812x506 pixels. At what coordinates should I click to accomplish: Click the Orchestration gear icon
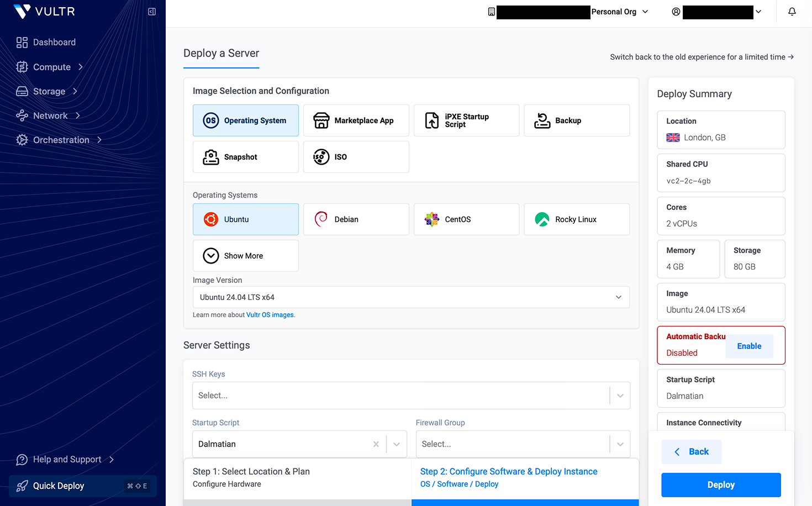tap(22, 140)
